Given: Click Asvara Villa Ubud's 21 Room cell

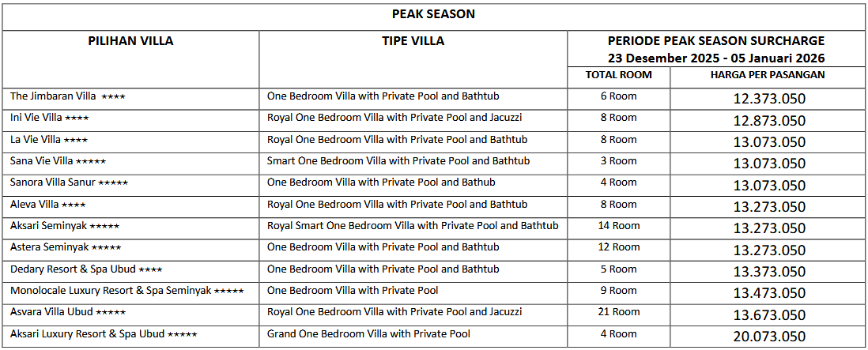Looking at the screenshot, I should (618, 312).
